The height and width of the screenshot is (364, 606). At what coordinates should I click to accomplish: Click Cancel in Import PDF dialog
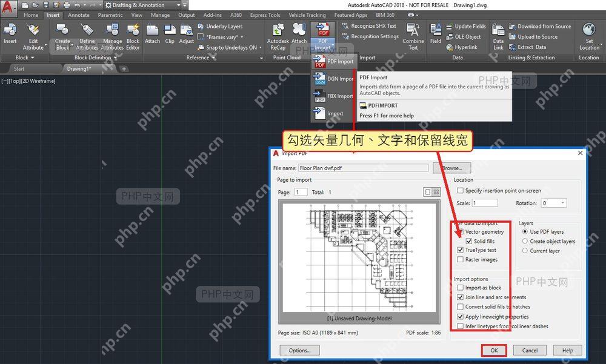coord(530,351)
